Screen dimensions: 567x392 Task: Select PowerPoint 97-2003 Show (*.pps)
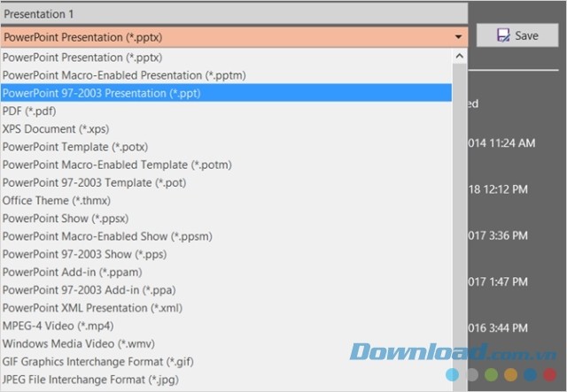[x=227, y=254]
